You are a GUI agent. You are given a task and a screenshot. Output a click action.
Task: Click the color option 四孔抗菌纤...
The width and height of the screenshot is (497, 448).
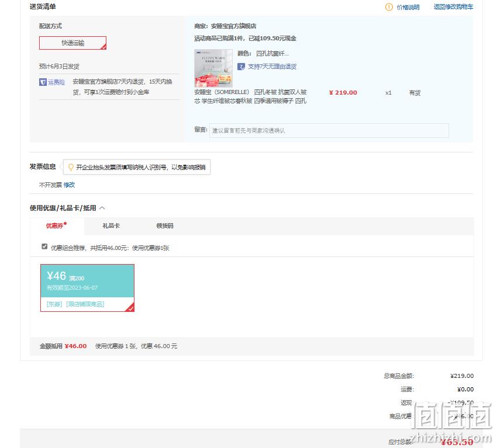coord(272,54)
